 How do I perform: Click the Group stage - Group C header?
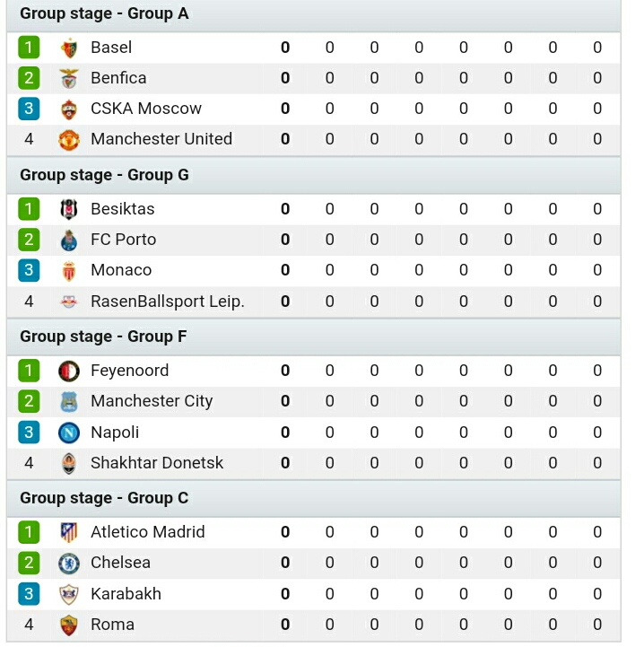[x=104, y=498]
